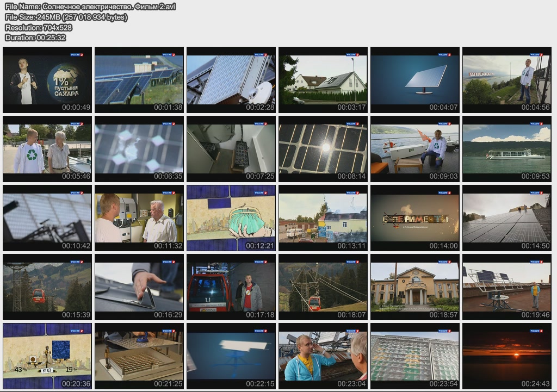Select the КПД 43% vs 19% frame

[47, 356]
